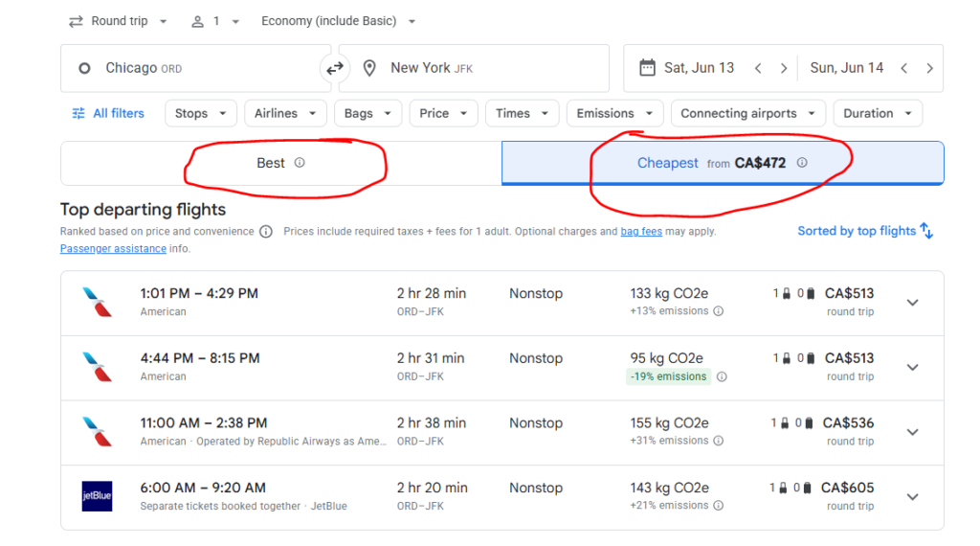Screen dimensions: 980x546
Task: Open the Price filter dropdown
Action: click(x=443, y=113)
